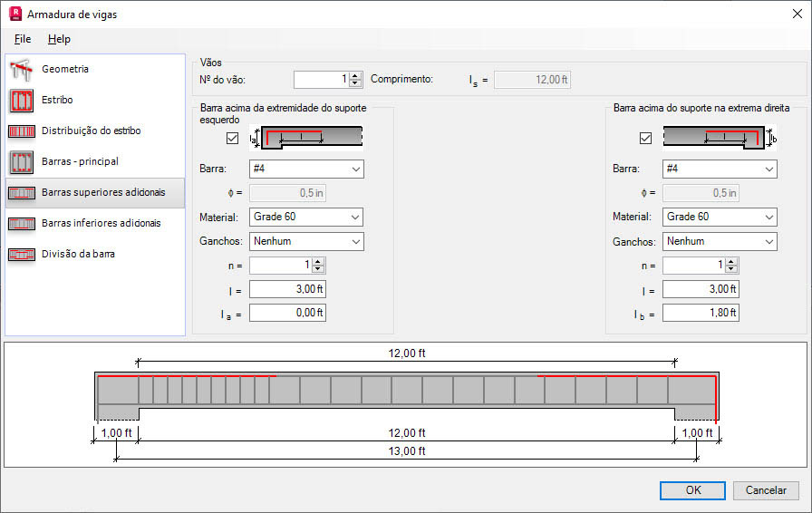Click the left diameter 0,5 in field

pyautogui.click(x=287, y=193)
